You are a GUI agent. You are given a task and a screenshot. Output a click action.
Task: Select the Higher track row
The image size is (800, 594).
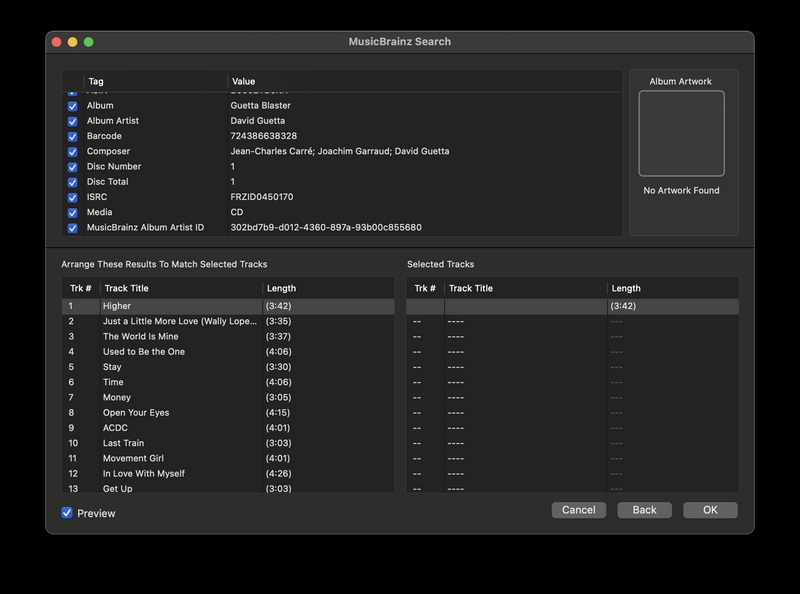tap(228, 306)
